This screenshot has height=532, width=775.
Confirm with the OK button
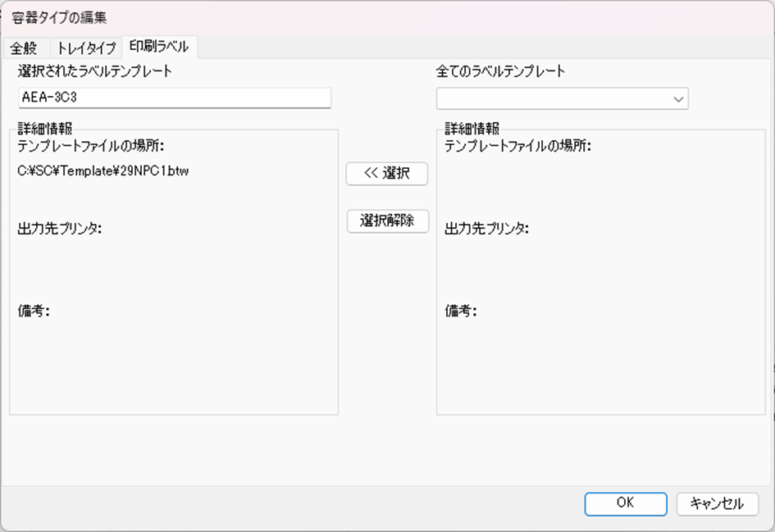pyautogui.click(x=625, y=503)
